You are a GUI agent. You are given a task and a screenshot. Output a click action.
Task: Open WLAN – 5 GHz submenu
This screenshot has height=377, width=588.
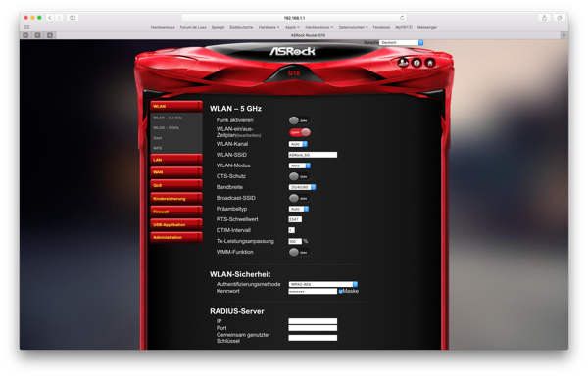tap(167, 128)
